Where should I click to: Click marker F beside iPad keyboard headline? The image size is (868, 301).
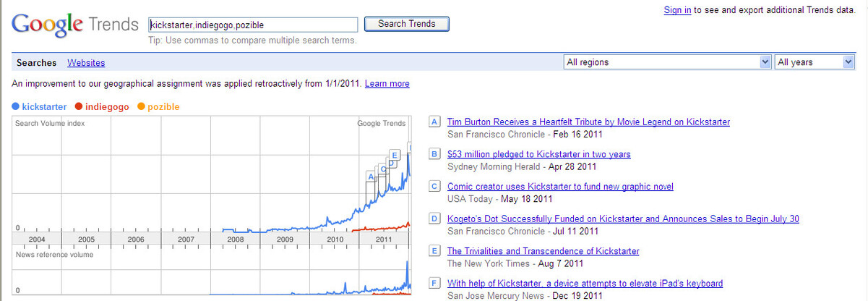click(x=434, y=283)
